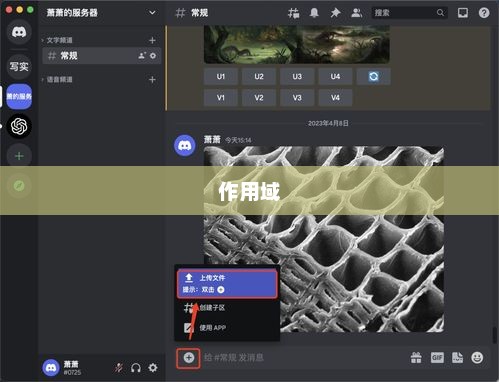Click the 今天15:14 message timestamp
Viewport: 499px width, 382px height.
tap(238, 140)
